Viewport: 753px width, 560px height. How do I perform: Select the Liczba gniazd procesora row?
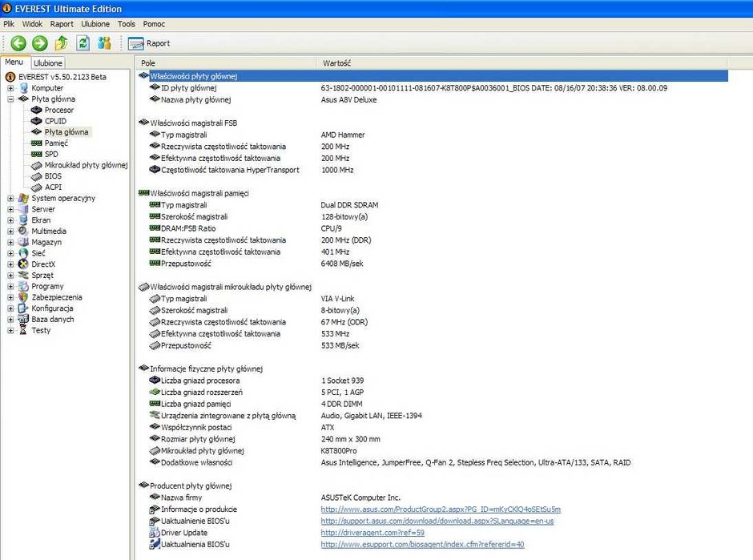coord(433,381)
